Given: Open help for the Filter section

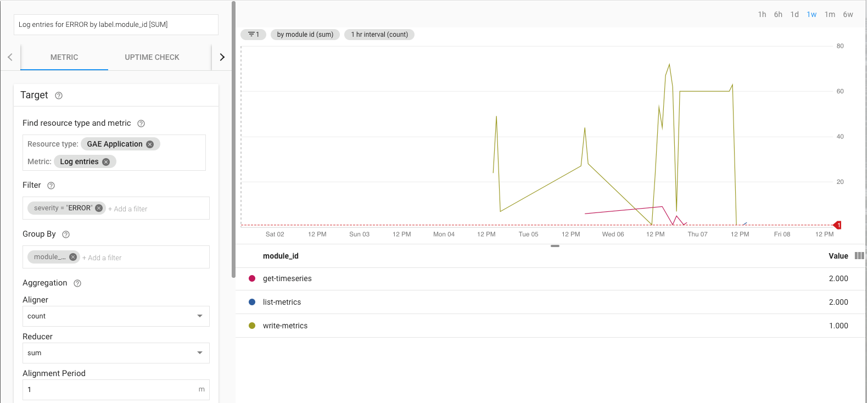Looking at the screenshot, I should click(x=51, y=186).
